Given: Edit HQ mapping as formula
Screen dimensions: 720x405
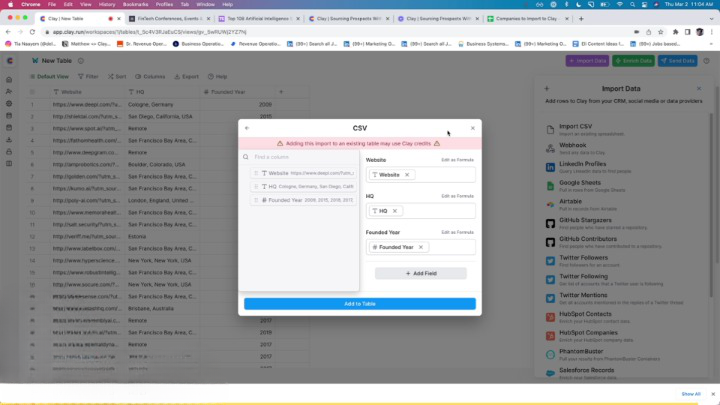Looking at the screenshot, I should coord(457,196).
